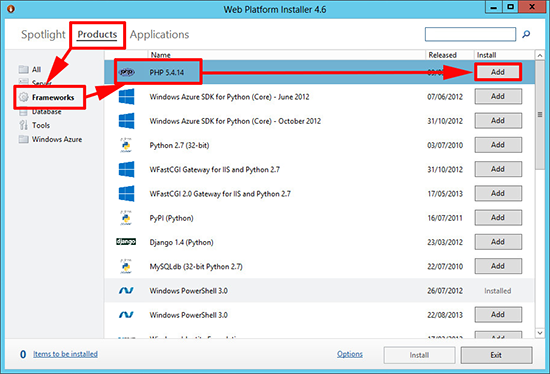Select the Tools category

(x=41, y=125)
